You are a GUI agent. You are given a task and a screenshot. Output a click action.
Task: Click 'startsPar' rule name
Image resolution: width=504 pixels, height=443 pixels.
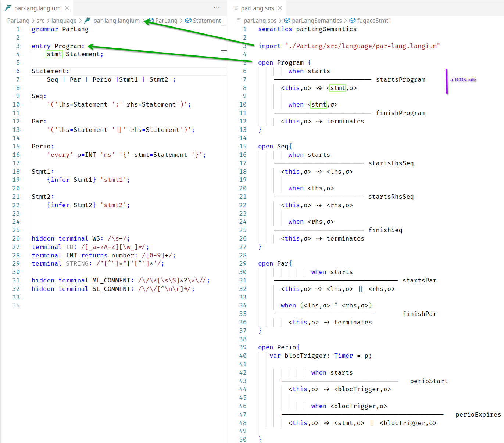click(x=419, y=281)
